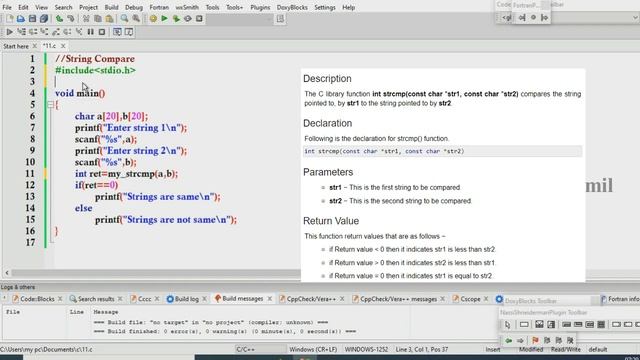
Task: Open the Edit menu
Action: (23, 7)
